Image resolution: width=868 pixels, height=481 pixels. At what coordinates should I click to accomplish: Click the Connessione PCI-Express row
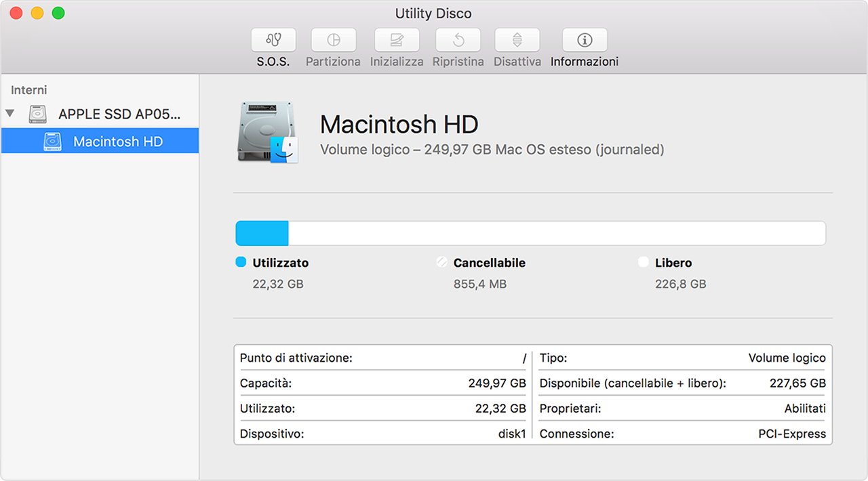[682, 434]
